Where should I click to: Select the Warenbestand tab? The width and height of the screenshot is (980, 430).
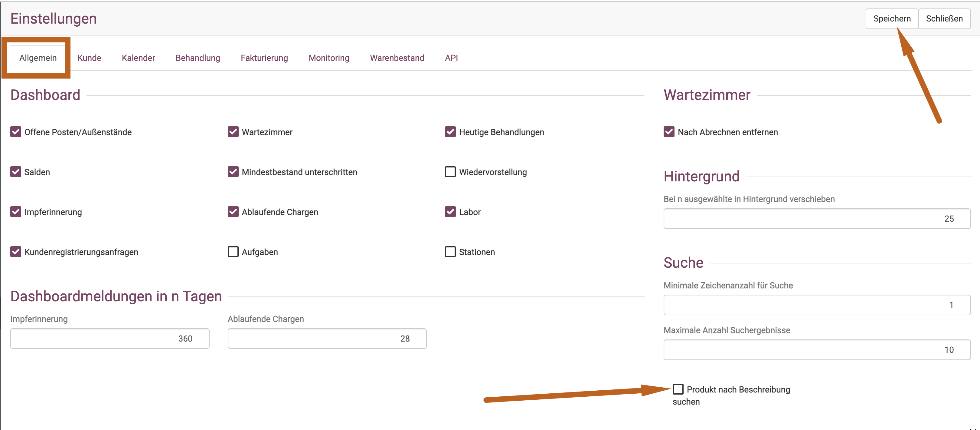(397, 58)
